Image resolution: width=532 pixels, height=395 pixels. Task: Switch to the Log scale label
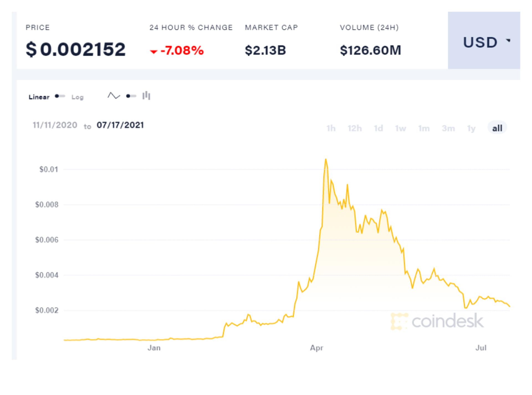(x=77, y=97)
